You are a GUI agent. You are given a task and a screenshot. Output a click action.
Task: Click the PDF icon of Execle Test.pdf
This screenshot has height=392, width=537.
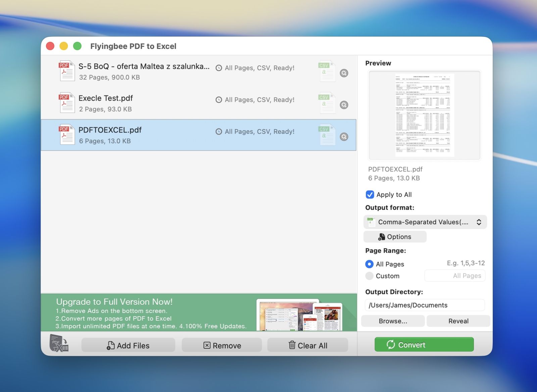point(66,103)
